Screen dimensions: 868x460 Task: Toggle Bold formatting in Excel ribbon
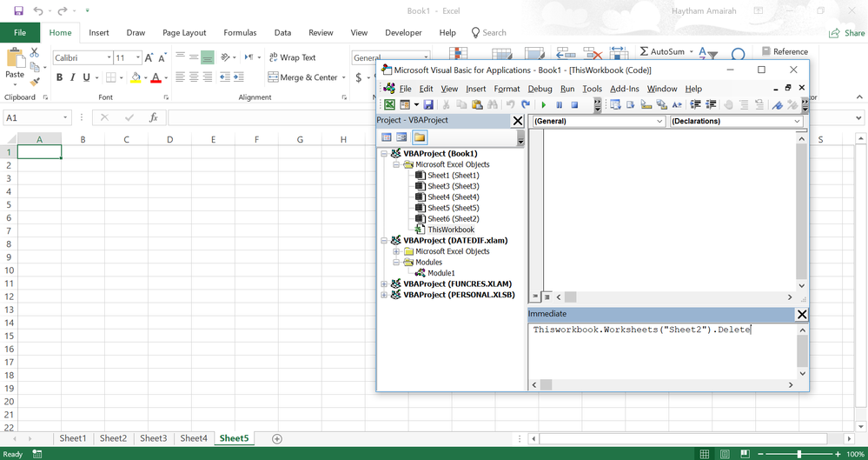click(59, 77)
